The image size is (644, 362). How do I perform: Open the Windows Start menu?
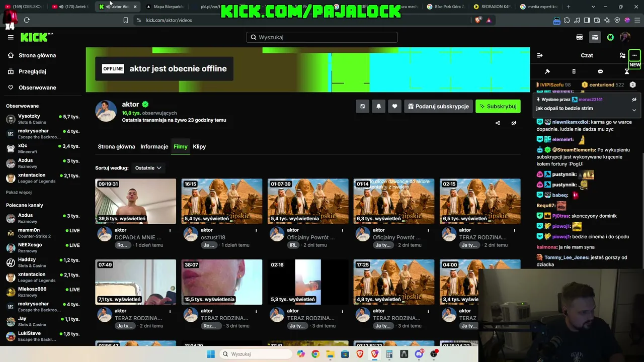coord(211,354)
